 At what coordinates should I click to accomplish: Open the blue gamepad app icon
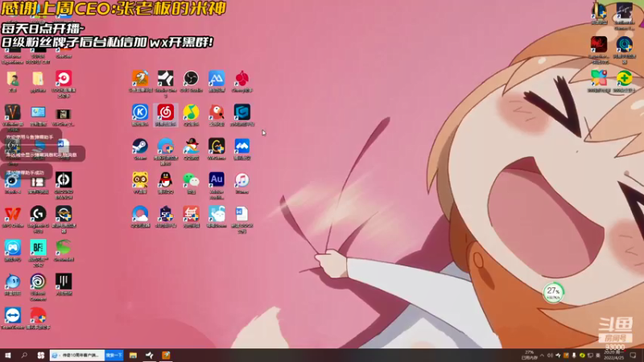coord(13,248)
